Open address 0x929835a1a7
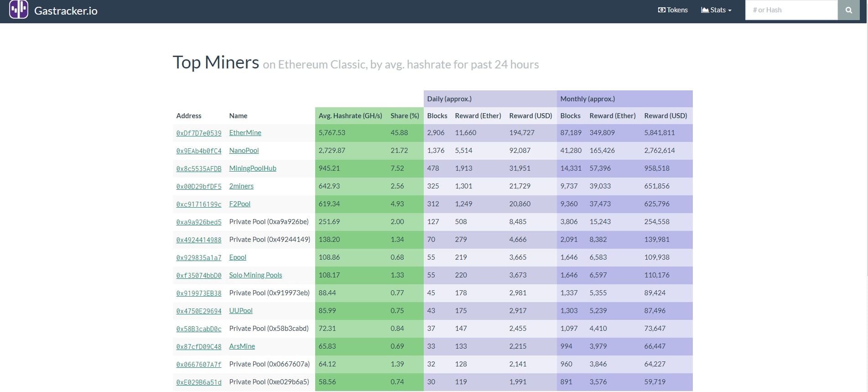Viewport: 868px width, 392px height. (x=199, y=258)
